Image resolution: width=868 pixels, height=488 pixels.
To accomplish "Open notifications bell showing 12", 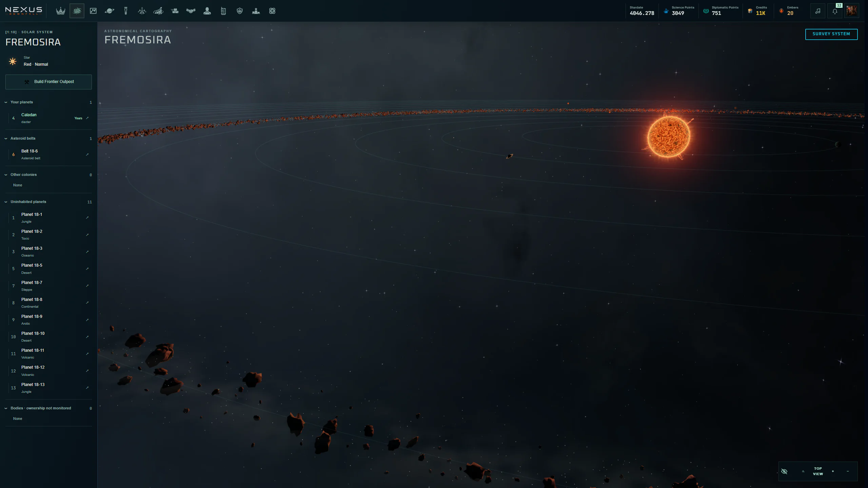I will [835, 11].
